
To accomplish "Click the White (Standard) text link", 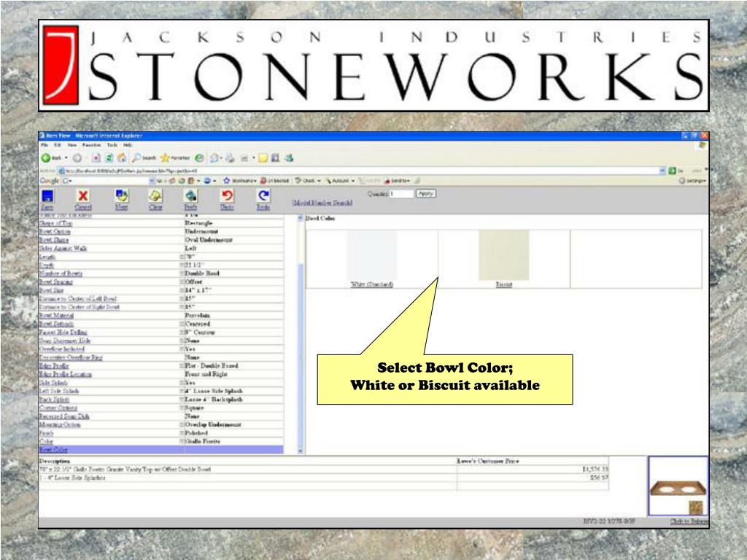I will click(x=372, y=284).
